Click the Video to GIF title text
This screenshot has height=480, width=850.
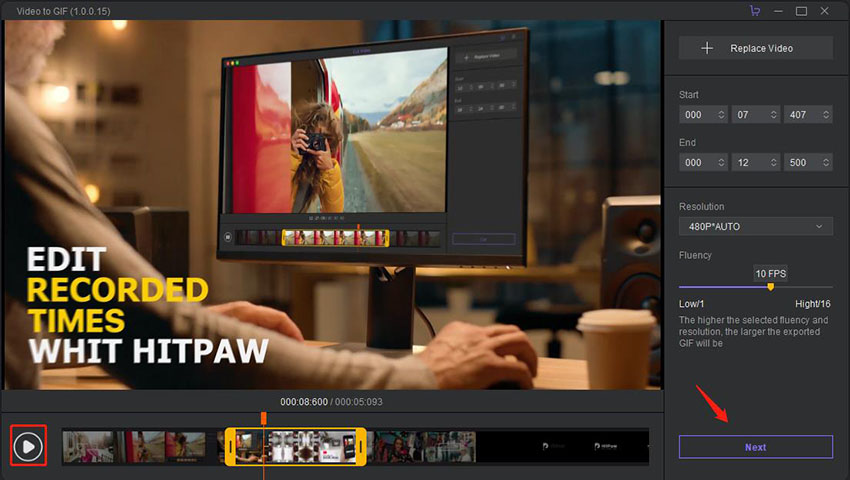click(63, 11)
